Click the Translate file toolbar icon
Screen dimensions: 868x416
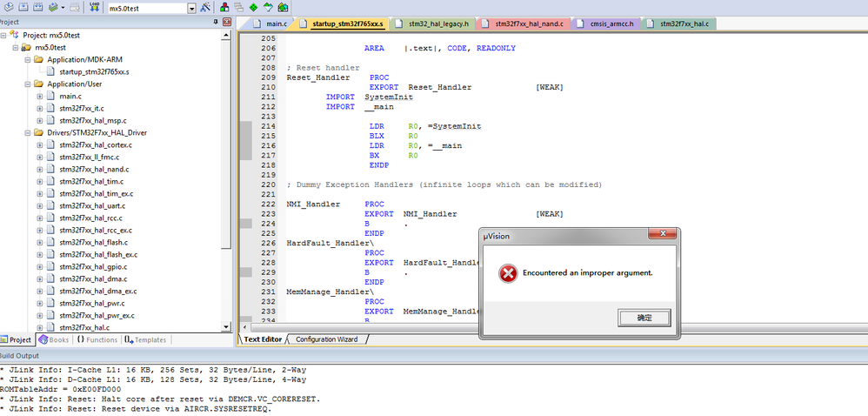[x=9, y=8]
